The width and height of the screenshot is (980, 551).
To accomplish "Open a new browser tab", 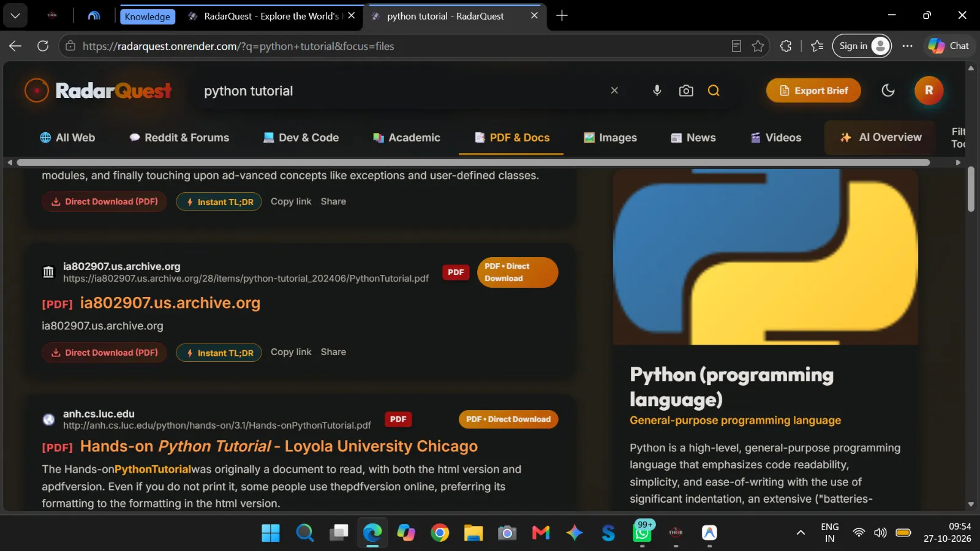I will [562, 16].
